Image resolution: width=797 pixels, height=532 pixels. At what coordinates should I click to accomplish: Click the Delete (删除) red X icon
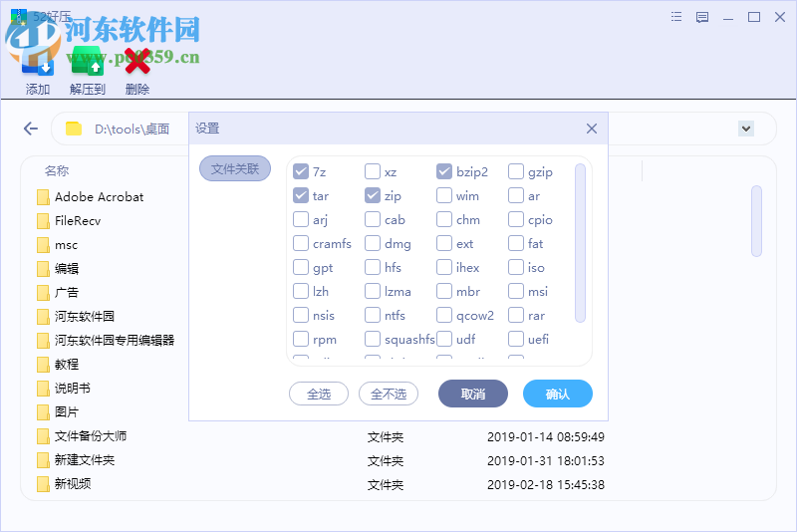137,61
